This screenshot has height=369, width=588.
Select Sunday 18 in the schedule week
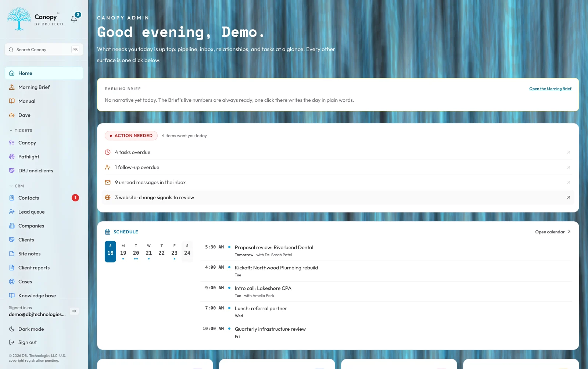[110, 251]
